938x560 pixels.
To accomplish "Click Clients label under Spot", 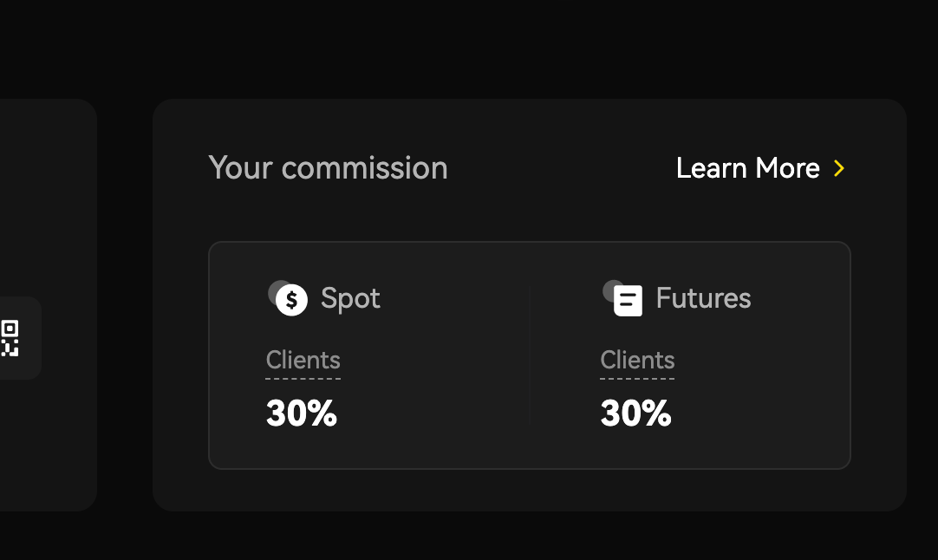I will pos(303,360).
